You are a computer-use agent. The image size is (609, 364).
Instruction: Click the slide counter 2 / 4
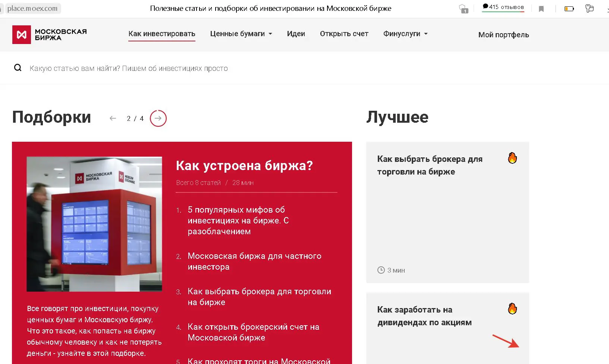(135, 119)
